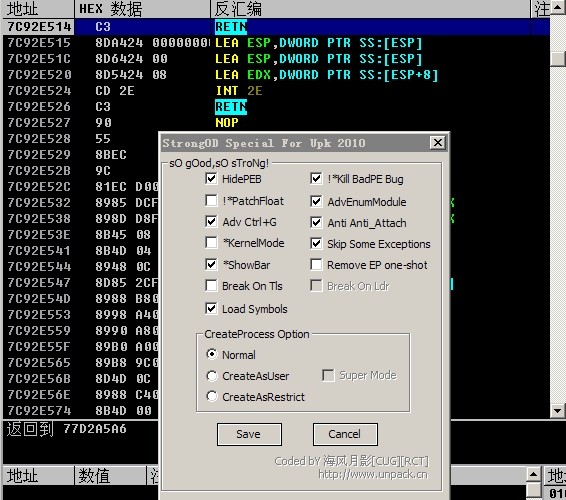This screenshot has width=566, height=500.
Task: Select the row at address 7C92E51C
Action: (276, 59)
